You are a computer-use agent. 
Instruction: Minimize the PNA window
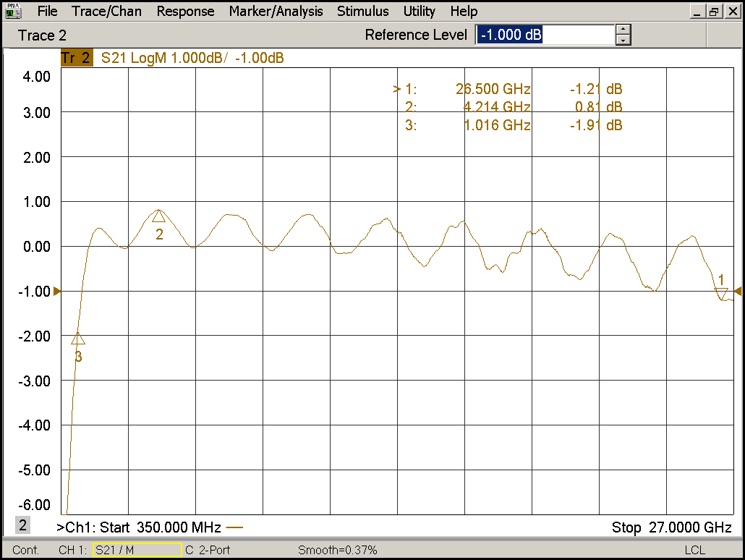[x=697, y=12]
